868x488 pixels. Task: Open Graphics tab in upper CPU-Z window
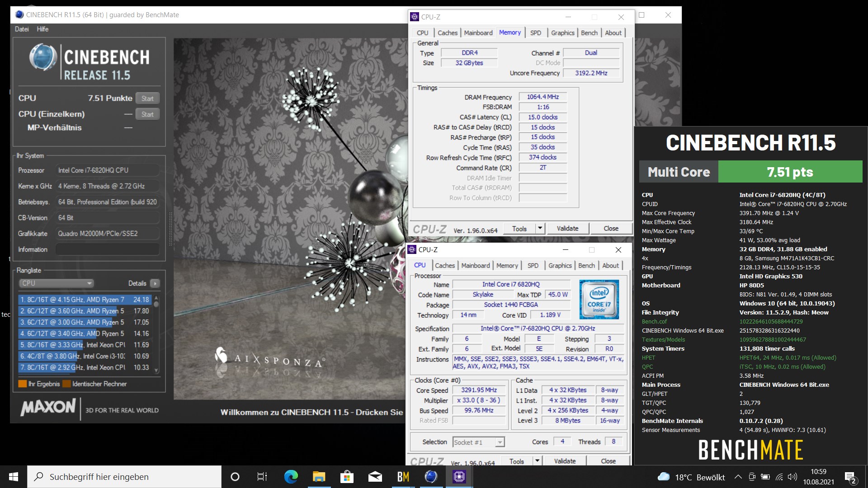[563, 33]
